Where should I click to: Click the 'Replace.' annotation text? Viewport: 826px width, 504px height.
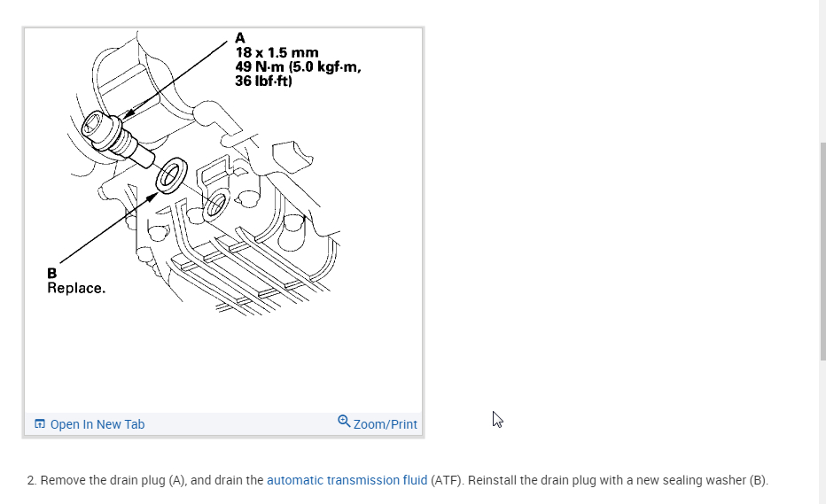coord(76,288)
